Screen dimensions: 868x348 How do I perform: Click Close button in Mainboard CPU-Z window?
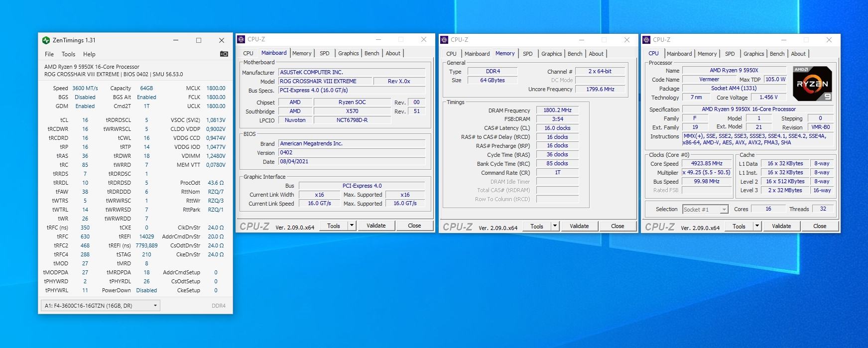coord(414,226)
